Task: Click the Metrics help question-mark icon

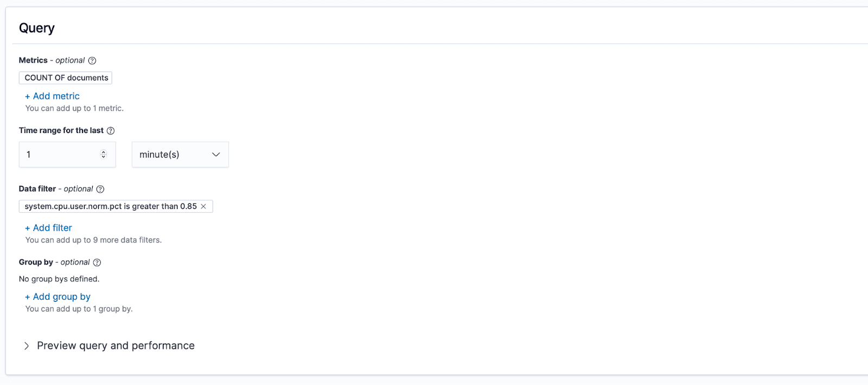Action: click(x=92, y=61)
